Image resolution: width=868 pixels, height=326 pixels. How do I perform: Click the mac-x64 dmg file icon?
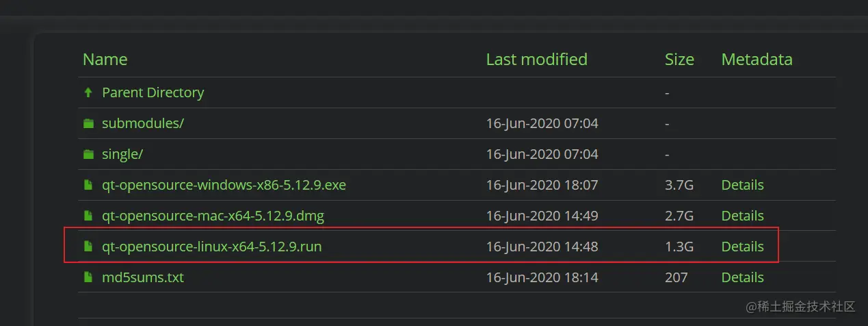[x=88, y=216]
